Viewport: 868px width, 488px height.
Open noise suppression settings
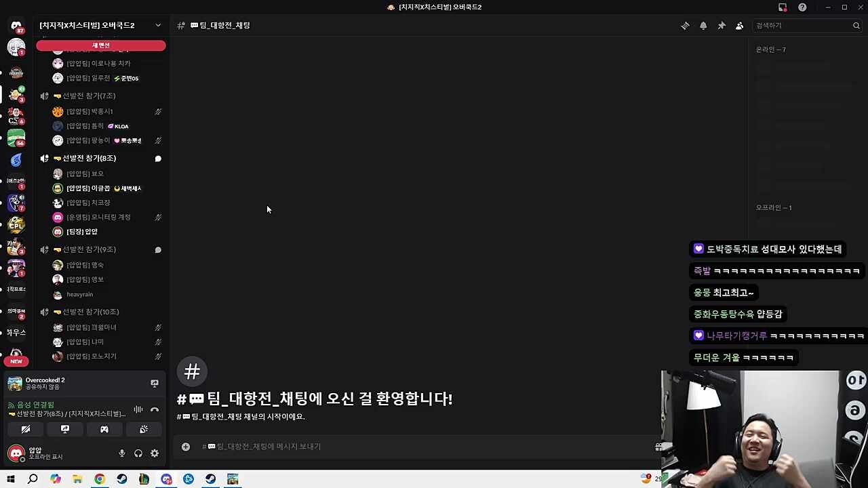(x=138, y=409)
